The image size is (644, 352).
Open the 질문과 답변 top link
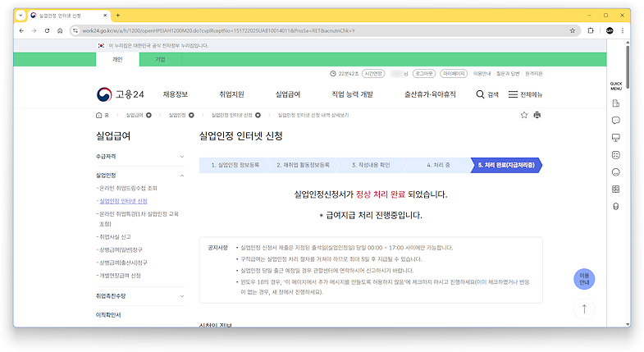508,74
